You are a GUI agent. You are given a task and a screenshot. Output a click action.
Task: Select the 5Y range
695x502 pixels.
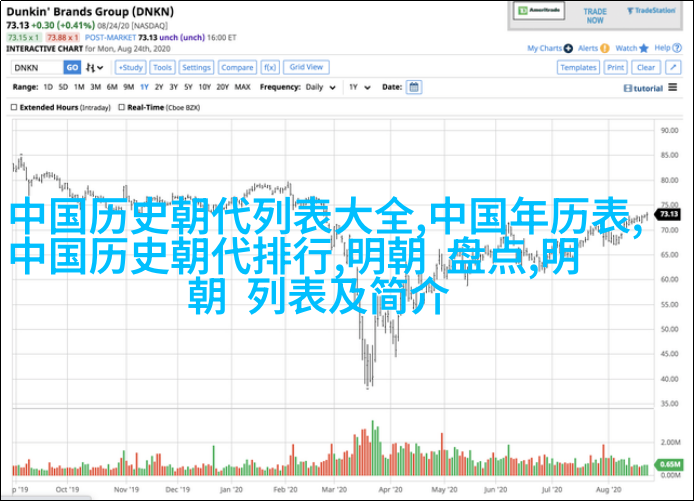click(x=188, y=87)
